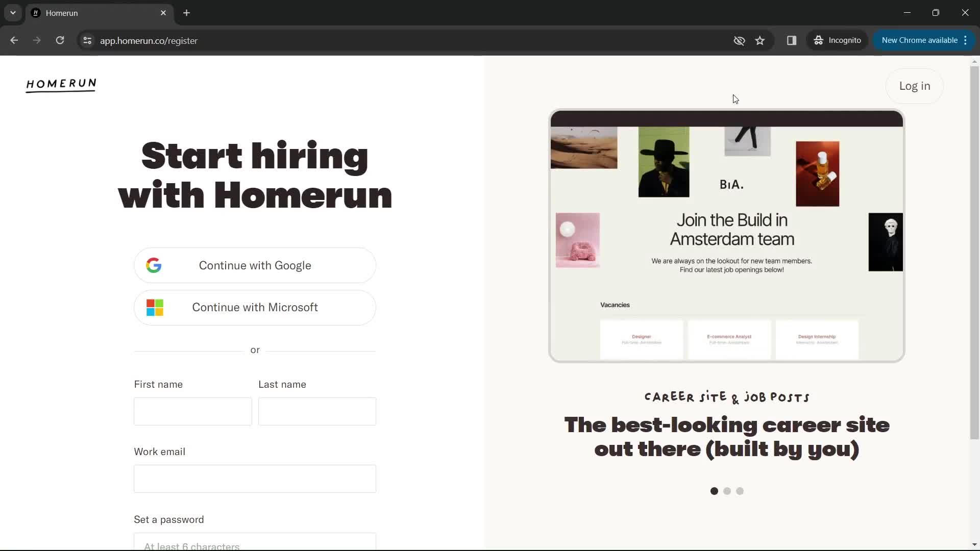This screenshot has height=551, width=980.
Task: Click Continue with Google button
Action: click(x=255, y=265)
